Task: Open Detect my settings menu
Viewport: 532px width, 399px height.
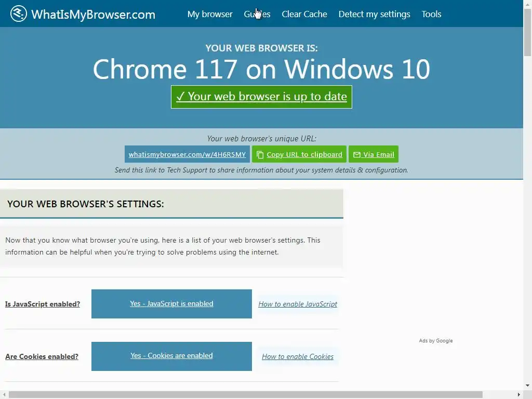Action: click(x=374, y=14)
